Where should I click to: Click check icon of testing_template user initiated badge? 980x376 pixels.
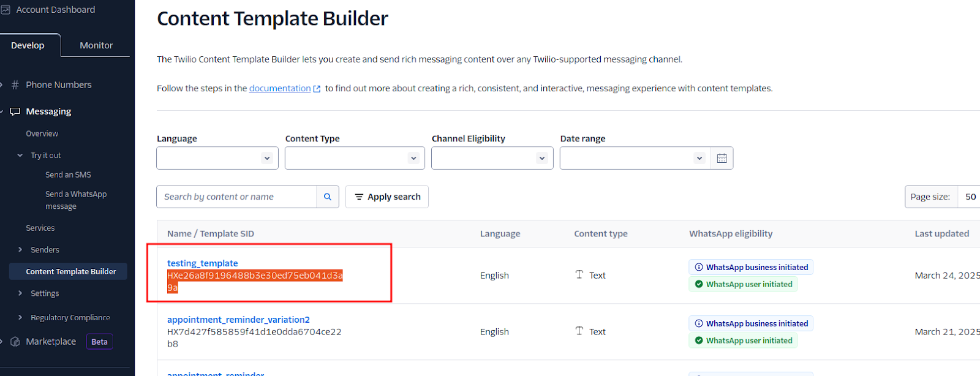(x=699, y=284)
